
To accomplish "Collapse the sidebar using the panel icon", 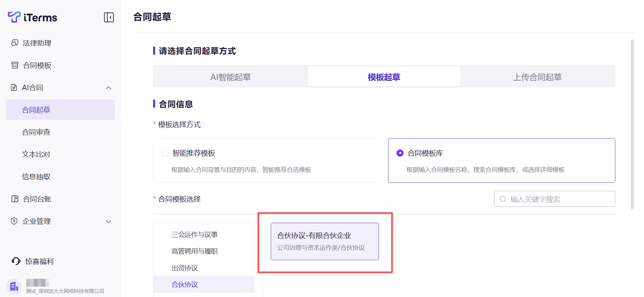I will coord(109,17).
